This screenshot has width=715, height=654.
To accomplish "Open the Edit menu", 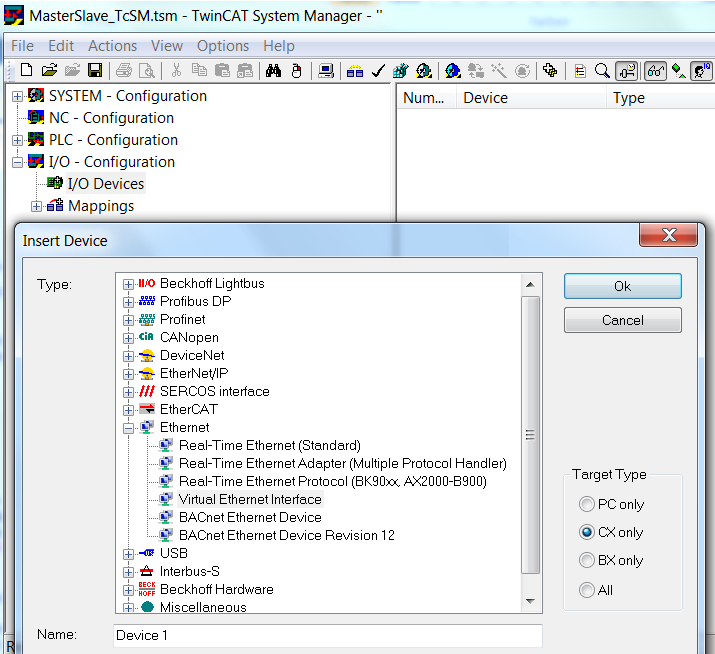I will pos(61,46).
